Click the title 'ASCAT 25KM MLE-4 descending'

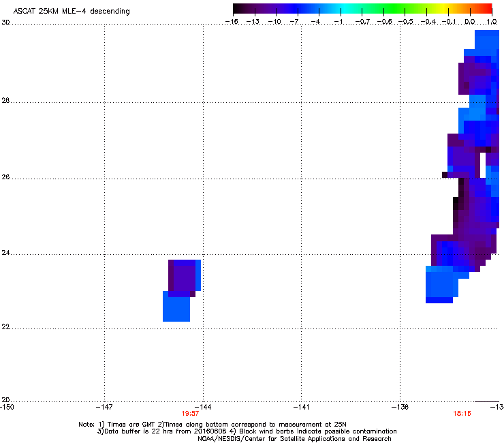pos(72,12)
